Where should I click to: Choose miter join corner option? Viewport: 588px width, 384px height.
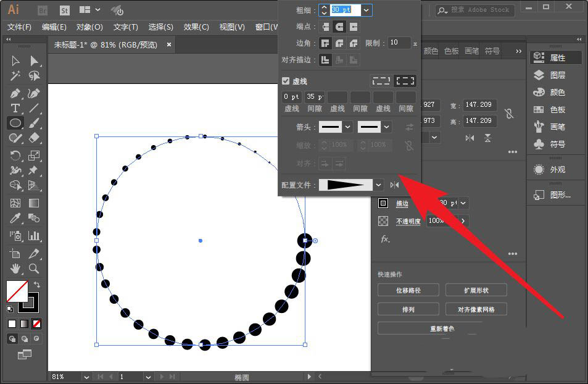pyautogui.click(x=325, y=43)
